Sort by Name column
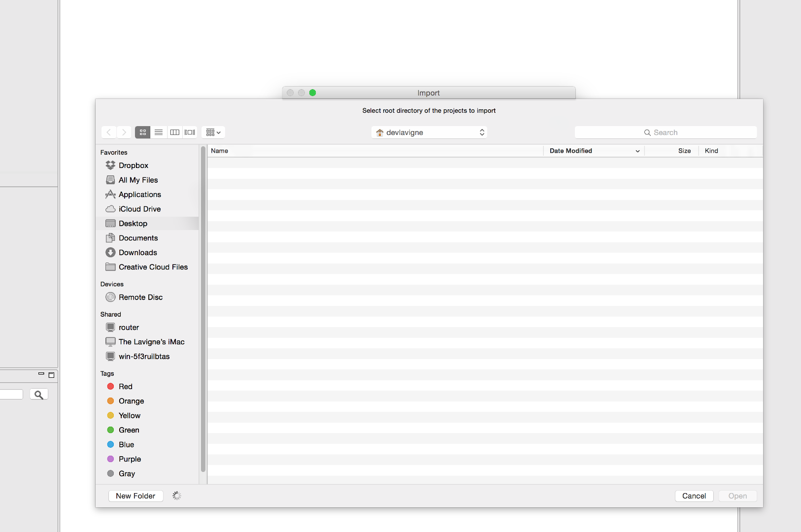The width and height of the screenshot is (801, 532). [375, 151]
